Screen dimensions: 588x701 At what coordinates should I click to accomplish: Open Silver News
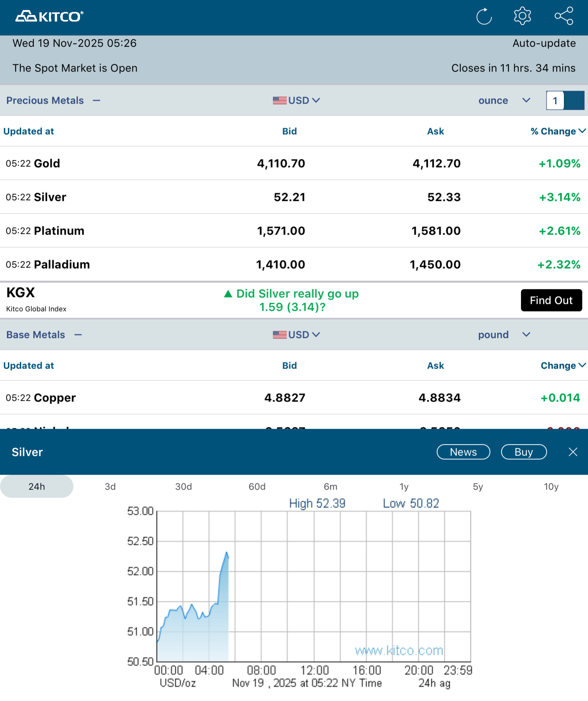pyautogui.click(x=463, y=452)
